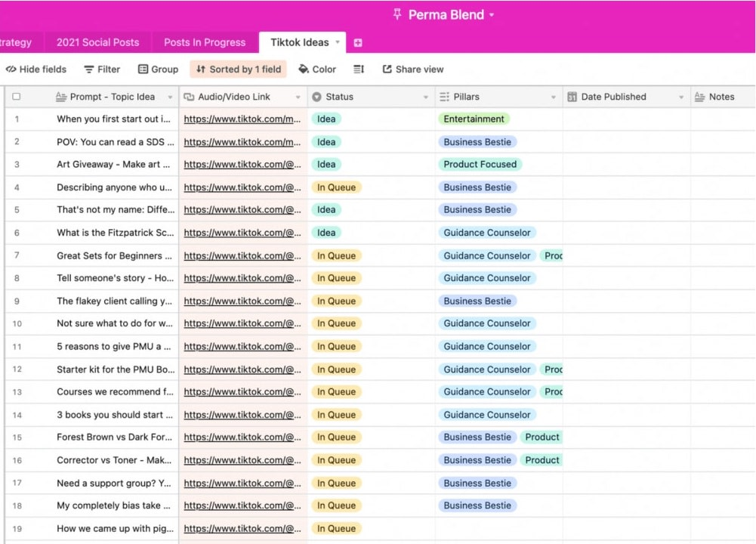
Task: Open the Filter options
Action: click(x=102, y=69)
